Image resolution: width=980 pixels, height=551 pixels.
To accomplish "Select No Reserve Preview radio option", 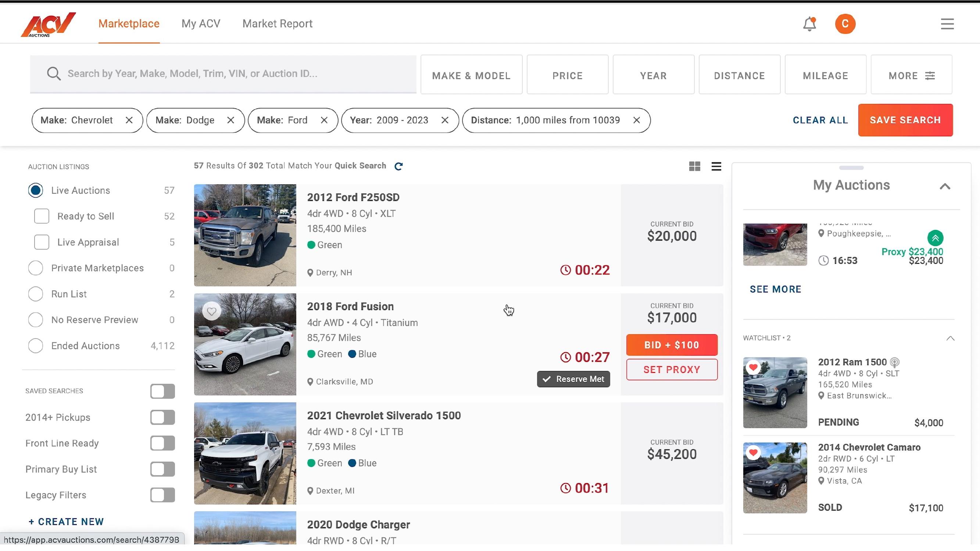I will [x=35, y=320].
